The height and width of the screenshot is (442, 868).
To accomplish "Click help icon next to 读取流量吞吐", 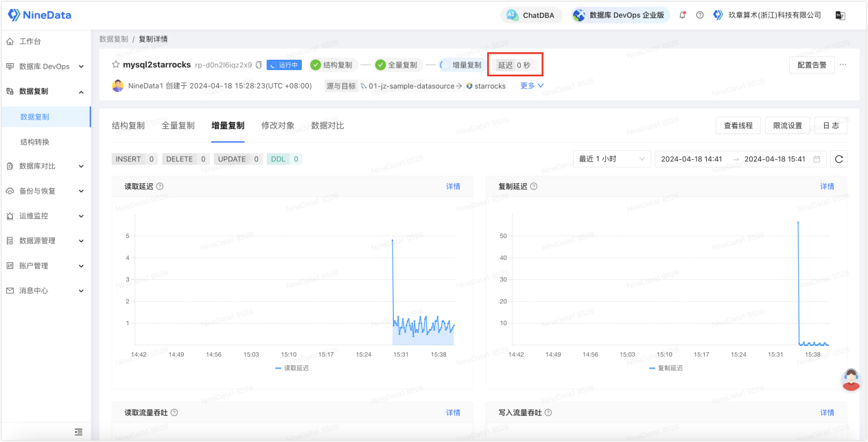I will coord(174,412).
